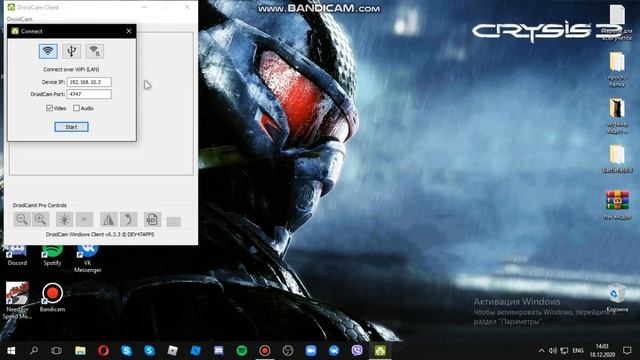Click the ENG language indicator
The height and width of the screenshot is (360, 640).
click(x=578, y=351)
